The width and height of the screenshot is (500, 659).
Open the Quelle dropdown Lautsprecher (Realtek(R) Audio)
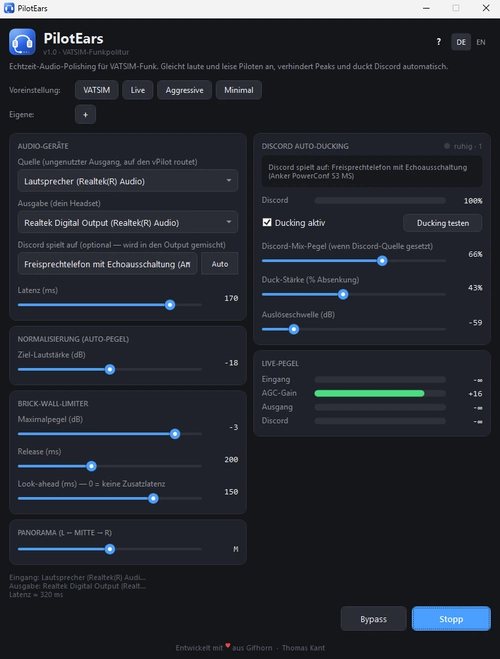(x=128, y=181)
